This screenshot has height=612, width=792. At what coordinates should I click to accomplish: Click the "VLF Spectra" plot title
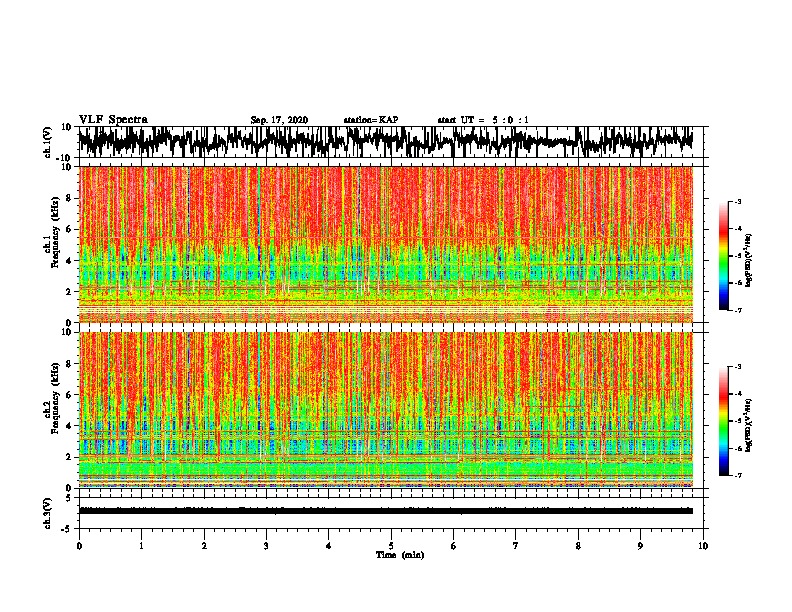(x=113, y=119)
